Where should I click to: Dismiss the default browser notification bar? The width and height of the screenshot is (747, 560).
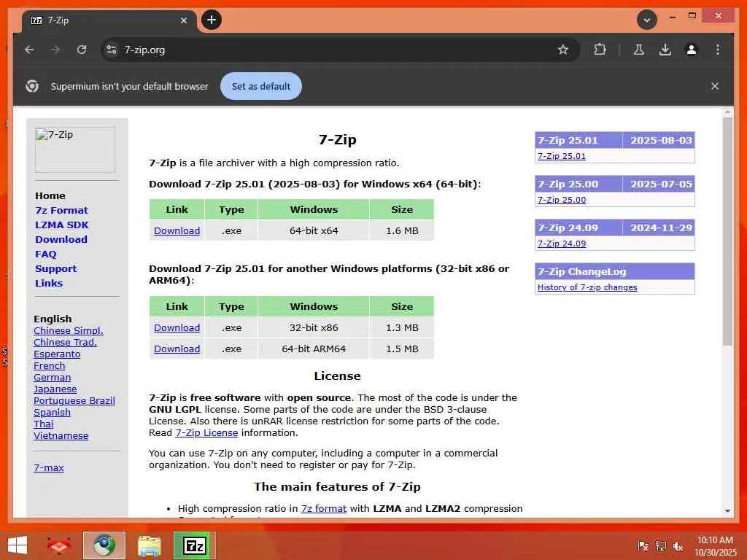click(x=715, y=86)
